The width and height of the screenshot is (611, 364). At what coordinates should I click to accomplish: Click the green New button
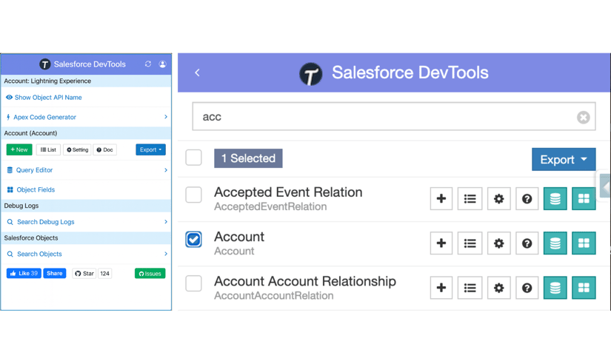(x=19, y=149)
